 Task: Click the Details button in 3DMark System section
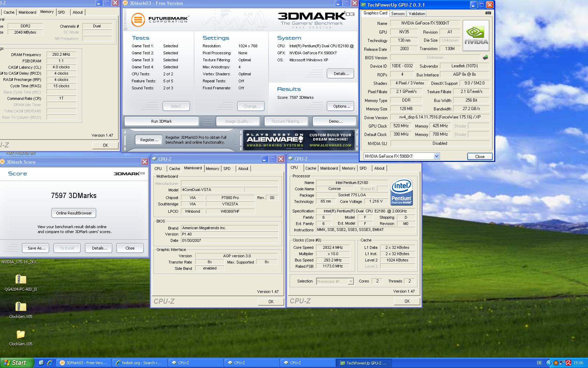[341, 74]
